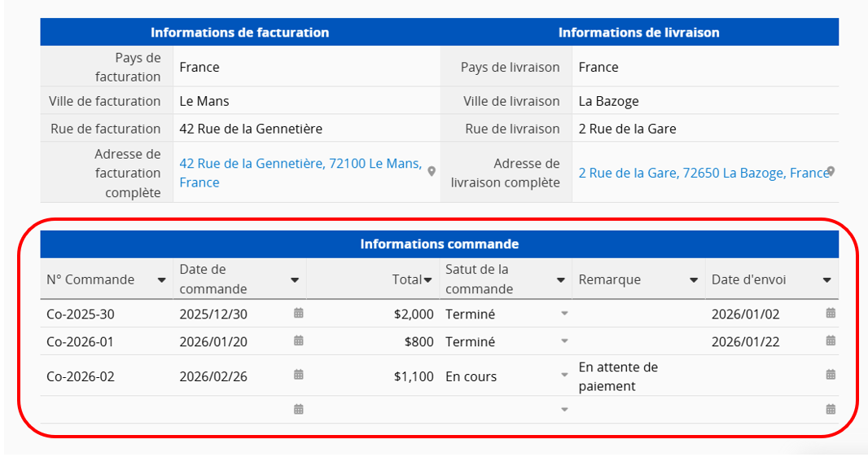
Task: Open ship date calendar for Co-2026-02 row
Action: pyautogui.click(x=831, y=375)
